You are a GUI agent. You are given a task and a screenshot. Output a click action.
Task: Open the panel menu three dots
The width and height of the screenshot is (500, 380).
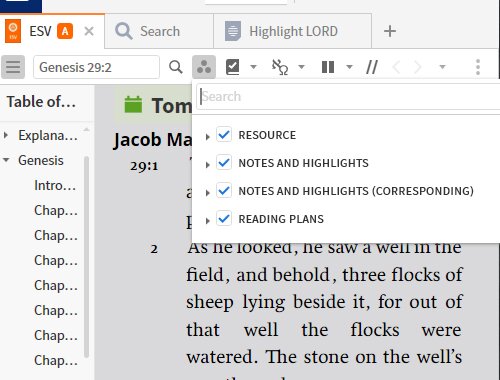coord(478,67)
